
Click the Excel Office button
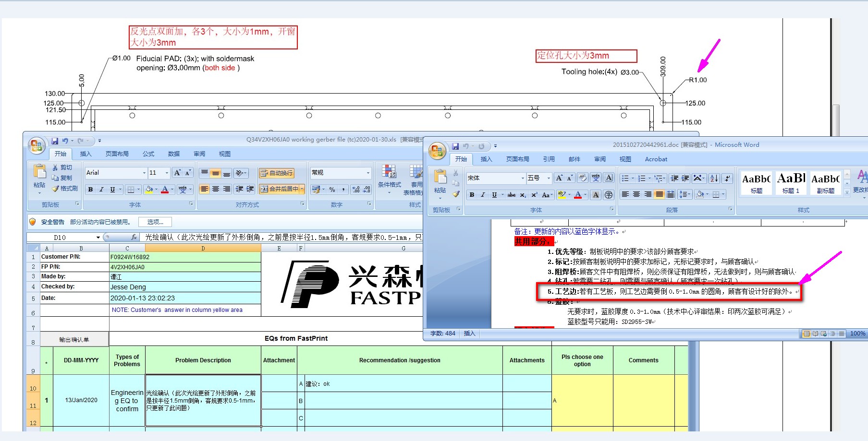37,145
